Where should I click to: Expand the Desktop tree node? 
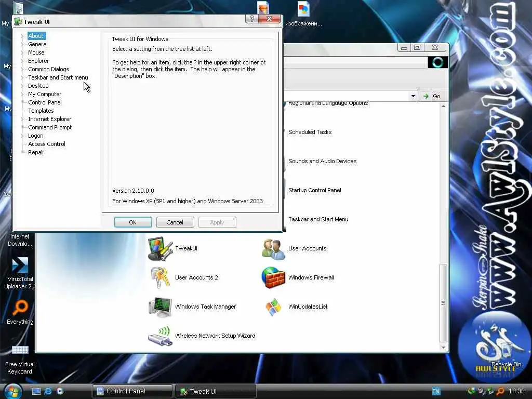(22, 86)
